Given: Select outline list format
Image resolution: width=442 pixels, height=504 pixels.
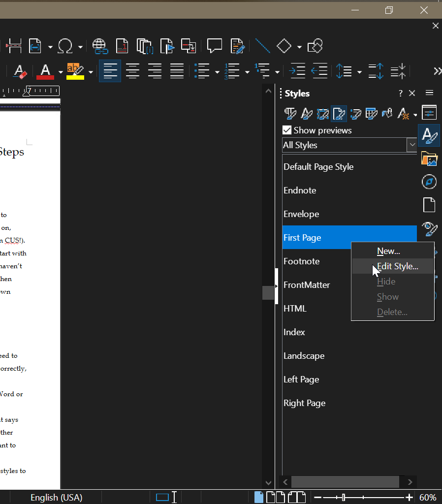Looking at the screenshot, I should tap(262, 71).
